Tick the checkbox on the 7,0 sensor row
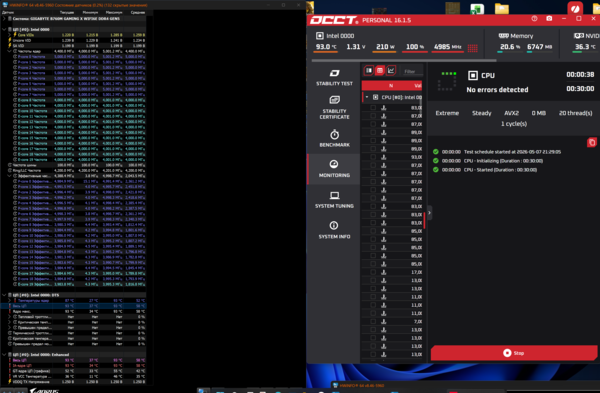The width and height of the screenshot is (600, 393). 373,321
